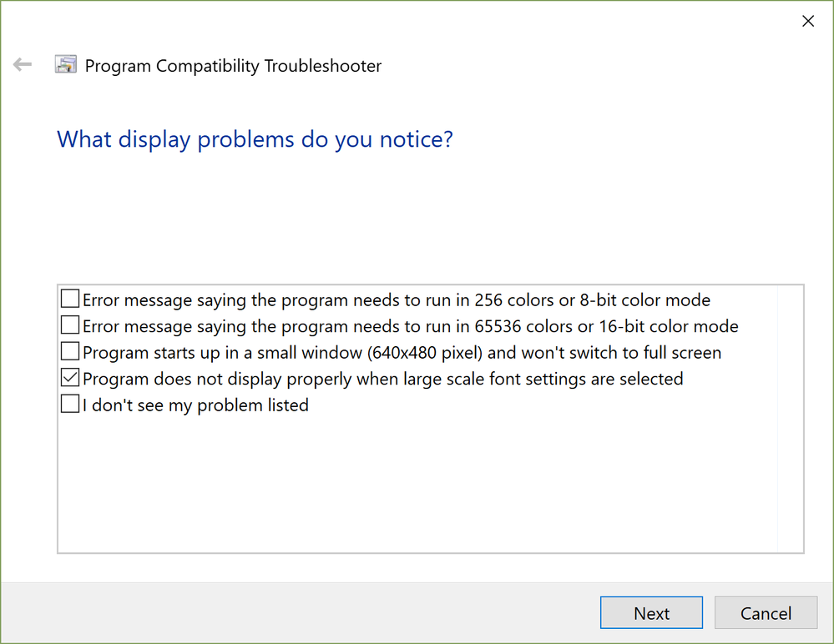Tick the 65536 colors error checkbox
This screenshot has height=644, width=834.
pyautogui.click(x=70, y=325)
